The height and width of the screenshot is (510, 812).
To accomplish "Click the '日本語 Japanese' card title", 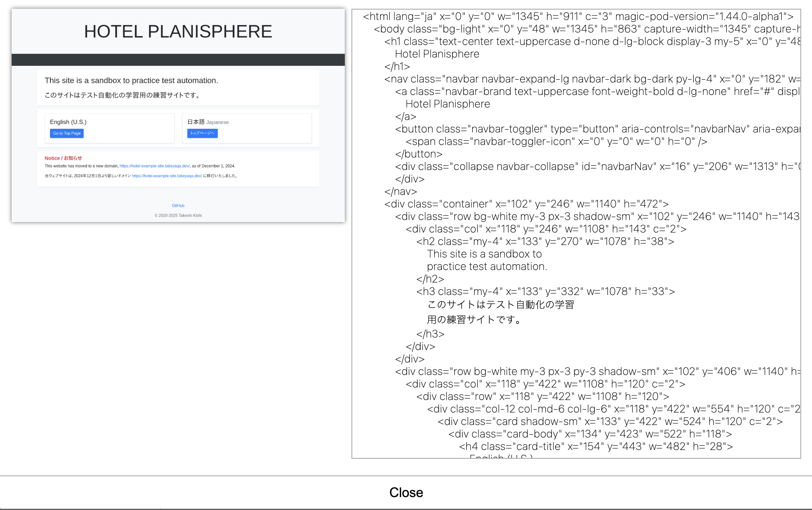I will [x=208, y=122].
